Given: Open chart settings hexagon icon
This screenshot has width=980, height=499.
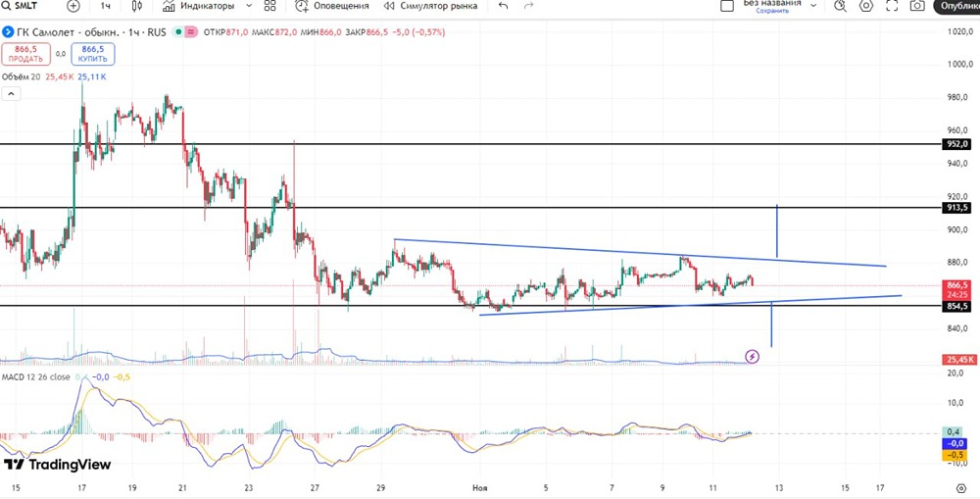Looking at the screenshot, I should click(865, 6).
